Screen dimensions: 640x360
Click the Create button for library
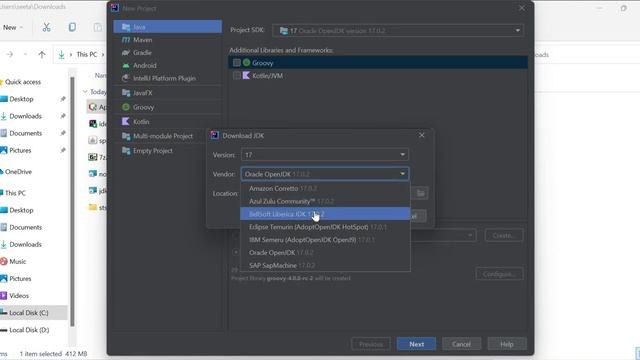click(x=504, y=236)
